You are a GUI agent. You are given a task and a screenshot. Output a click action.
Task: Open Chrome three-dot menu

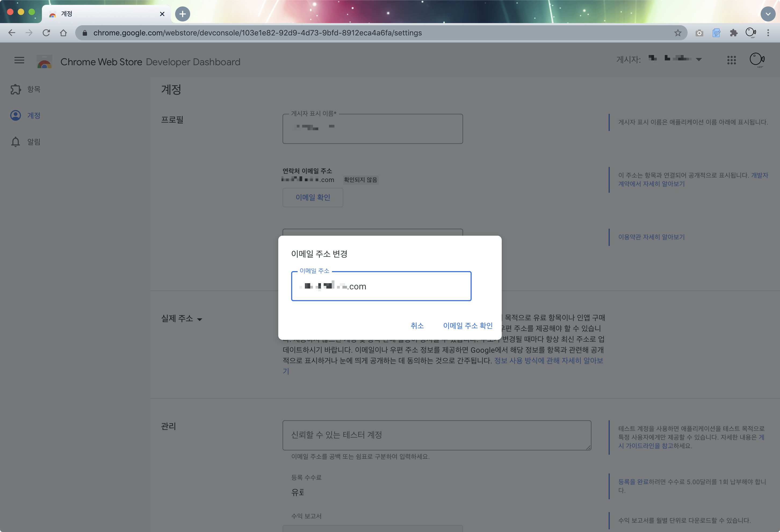tap(768, 33)
